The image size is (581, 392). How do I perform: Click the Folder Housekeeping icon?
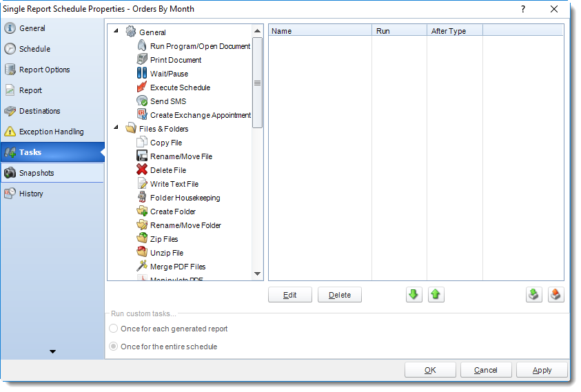tap(142, 197)
